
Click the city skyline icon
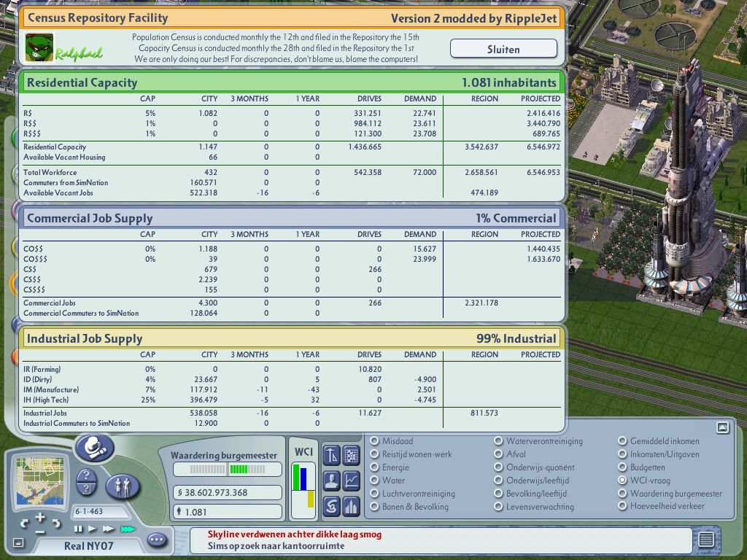(351, 506)
